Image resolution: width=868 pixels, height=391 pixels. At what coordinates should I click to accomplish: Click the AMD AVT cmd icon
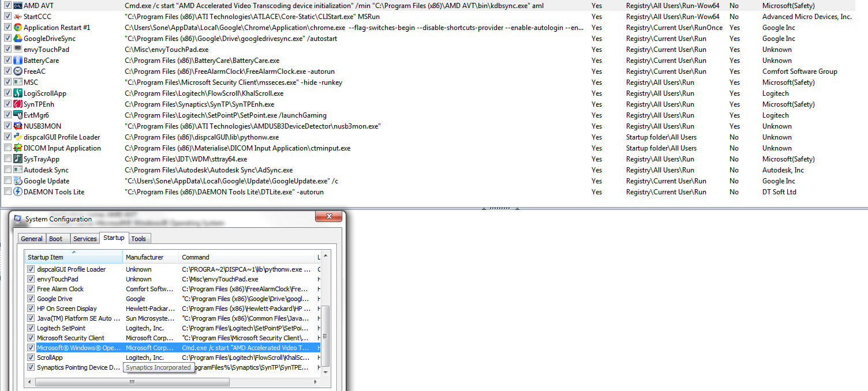(18, 6)
